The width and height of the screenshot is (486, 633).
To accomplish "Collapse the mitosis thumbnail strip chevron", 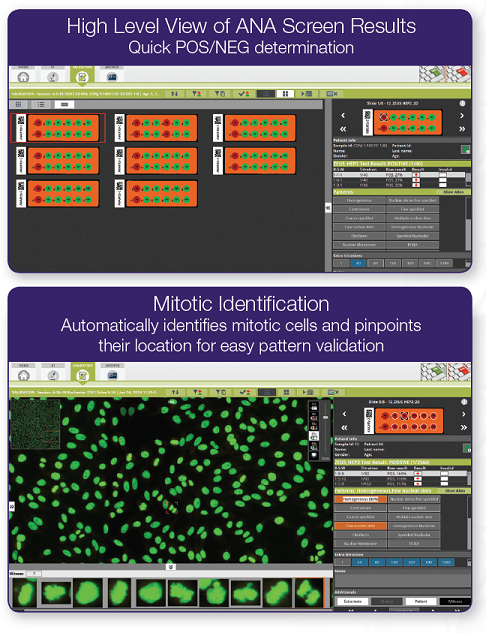I will tap(171, 567).
